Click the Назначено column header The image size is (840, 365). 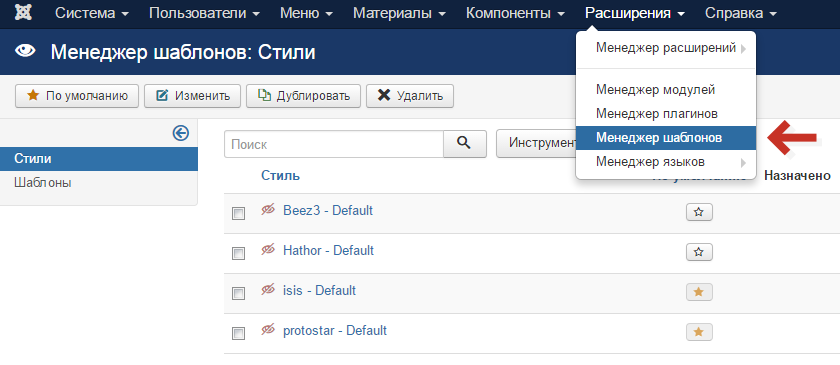[x=797, y=175]
